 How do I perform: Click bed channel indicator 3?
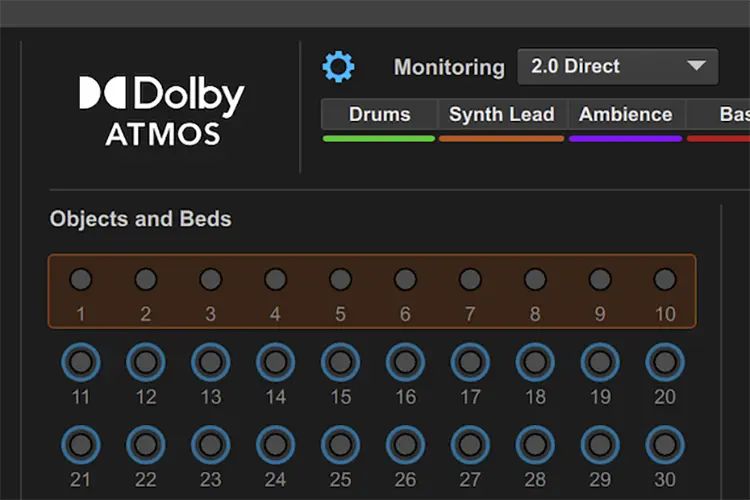coord(210,279)
